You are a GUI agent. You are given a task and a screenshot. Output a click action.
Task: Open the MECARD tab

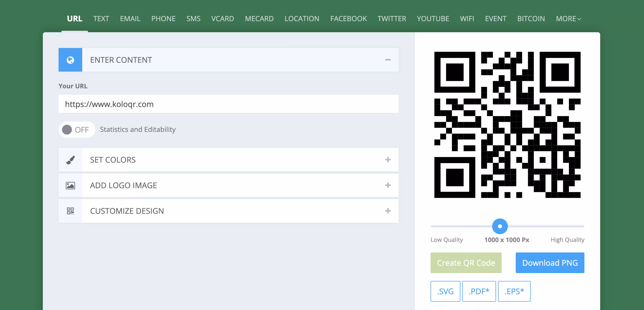tap(259, 19)
